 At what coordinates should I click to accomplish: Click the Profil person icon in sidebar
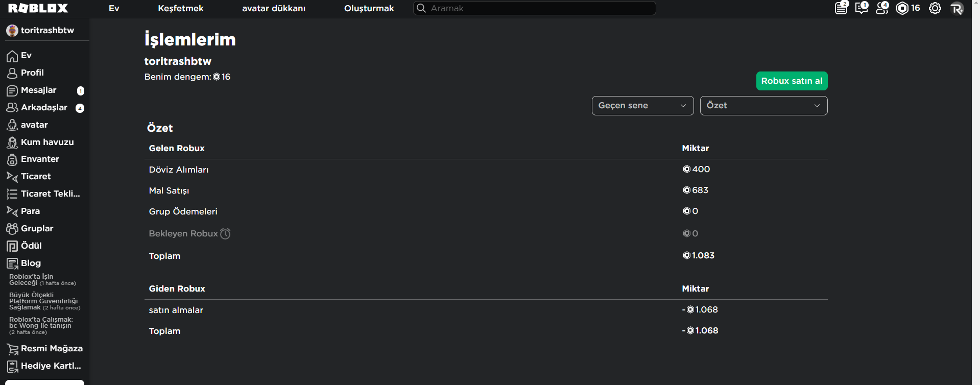[12, 73]
